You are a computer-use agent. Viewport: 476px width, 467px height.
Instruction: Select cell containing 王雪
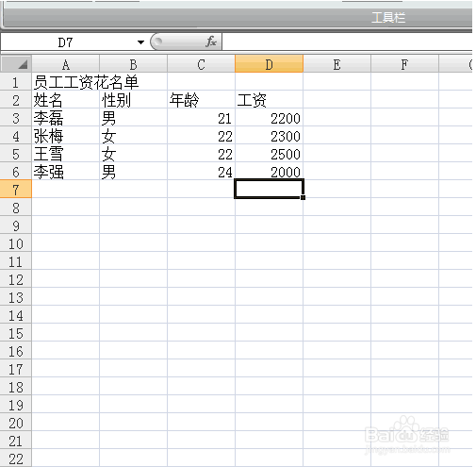coord(66,154)
